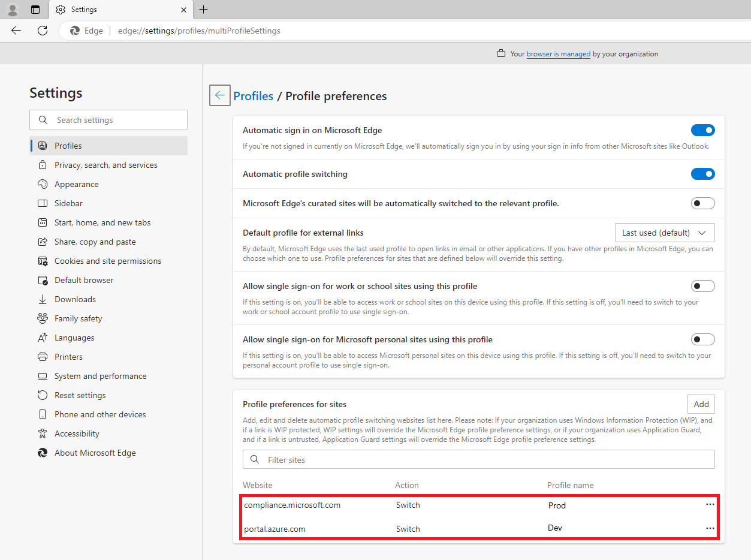751x560 pixels.
Task: Click the user profile avatar icon
Action: 13,10
